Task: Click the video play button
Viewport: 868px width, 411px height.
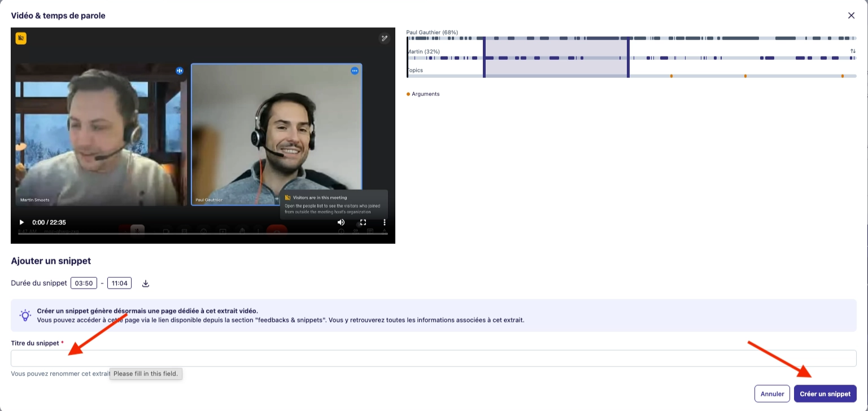Action: [22, 222]
